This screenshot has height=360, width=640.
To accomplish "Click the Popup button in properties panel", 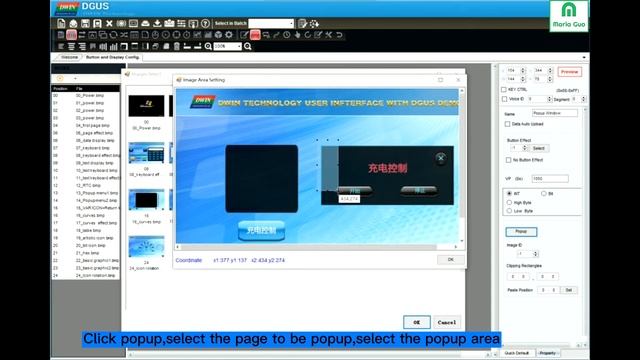I will (521, 231).
